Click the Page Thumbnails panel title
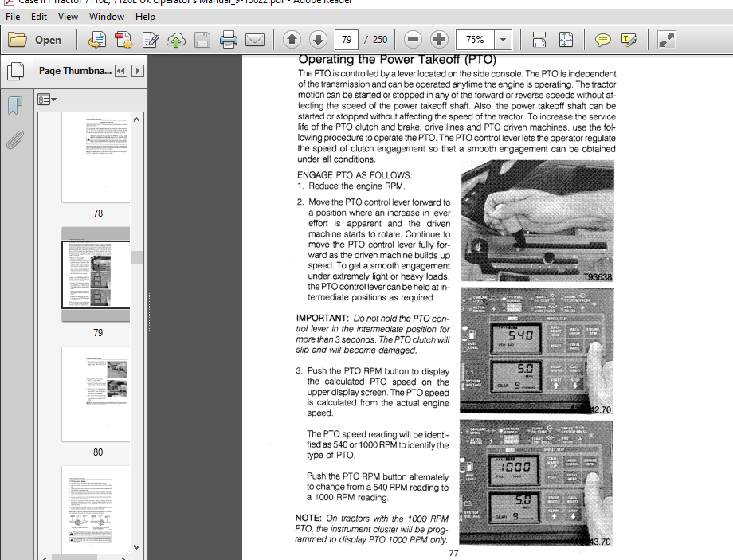The width and height of the screenshot is (733, 560). [x=75, y=71]
